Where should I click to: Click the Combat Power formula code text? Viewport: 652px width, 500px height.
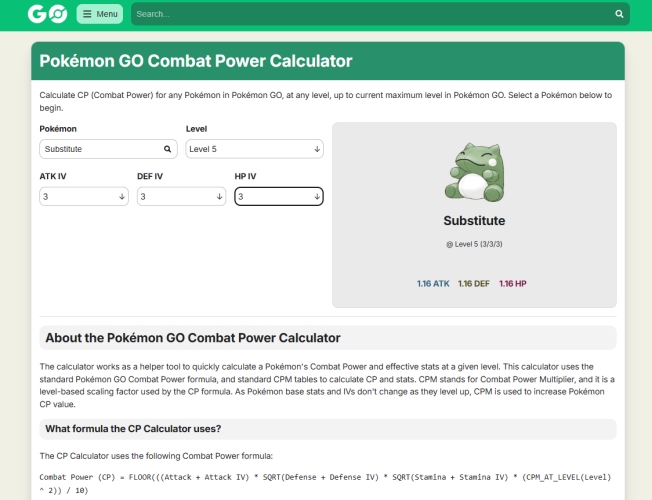coord(325,484)
